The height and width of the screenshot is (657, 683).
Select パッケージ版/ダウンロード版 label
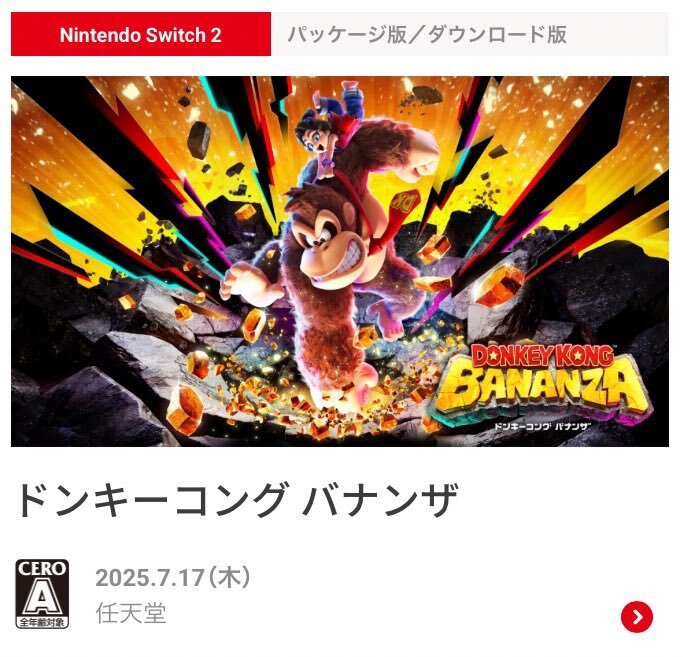coord(427,34)
